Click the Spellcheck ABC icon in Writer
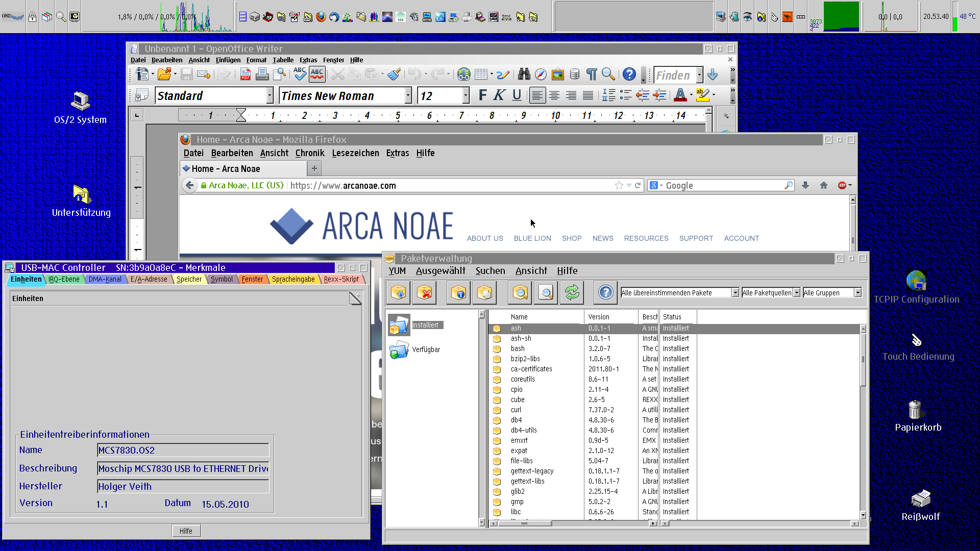The height and width of the screenshot is (551, 980). coord(300,74)
